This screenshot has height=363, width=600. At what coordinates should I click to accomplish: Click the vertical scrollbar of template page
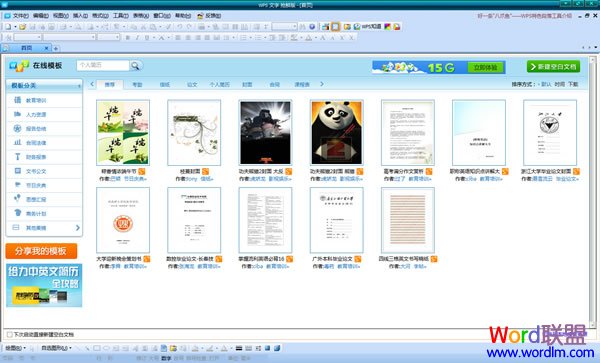[592, 191]
